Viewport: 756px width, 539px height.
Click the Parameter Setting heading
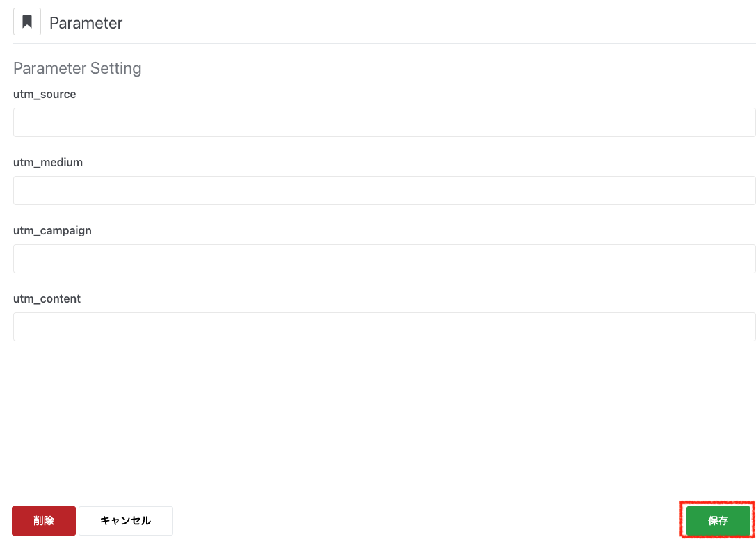77,68
